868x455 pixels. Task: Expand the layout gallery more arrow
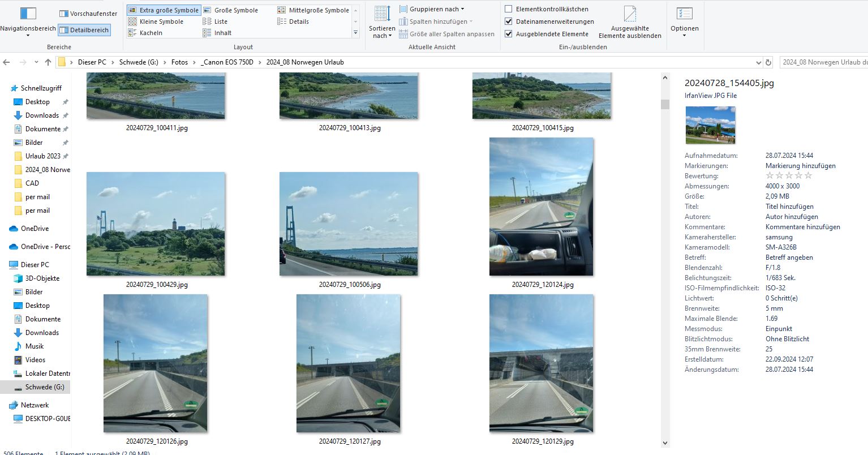[x=355, y=33]
